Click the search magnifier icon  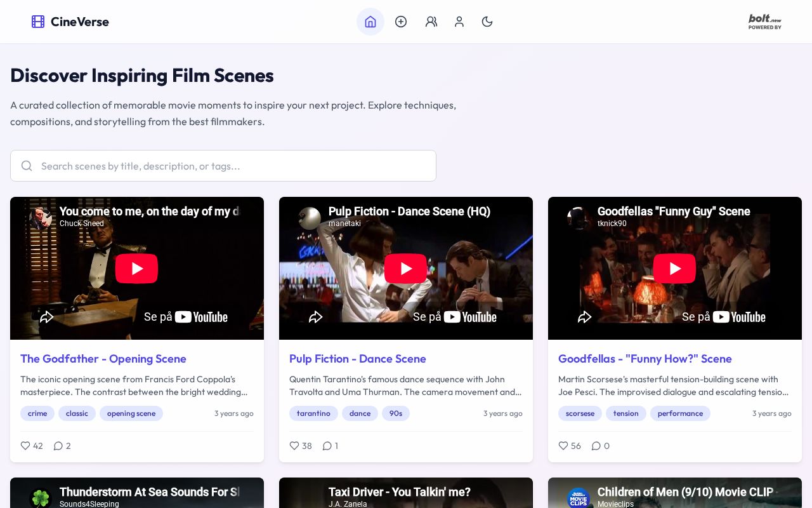(27, 166)
